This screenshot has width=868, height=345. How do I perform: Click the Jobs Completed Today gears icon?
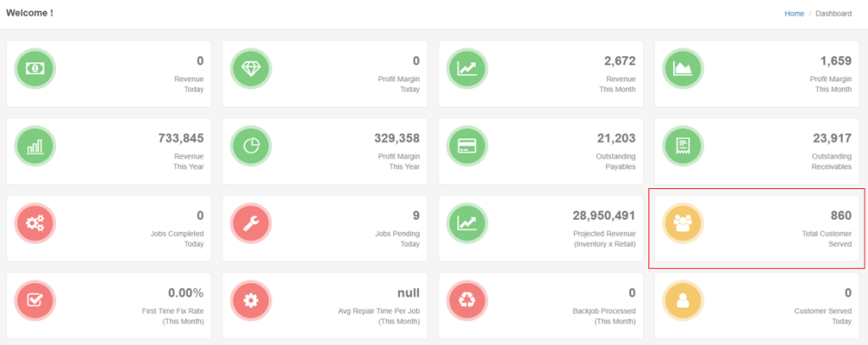point(36,223)
